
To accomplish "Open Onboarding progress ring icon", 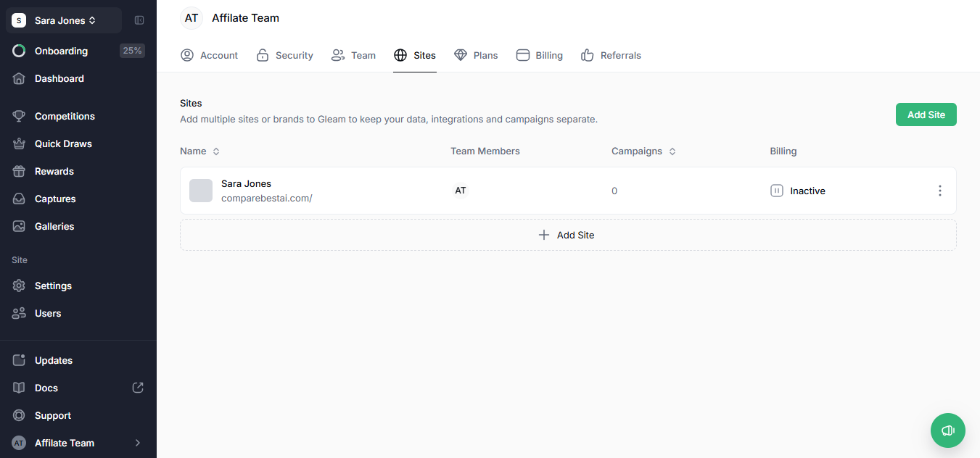I will pos(19,51).
